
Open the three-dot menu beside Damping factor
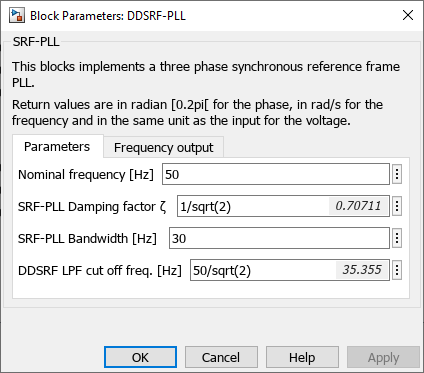[x=397, y=206]
